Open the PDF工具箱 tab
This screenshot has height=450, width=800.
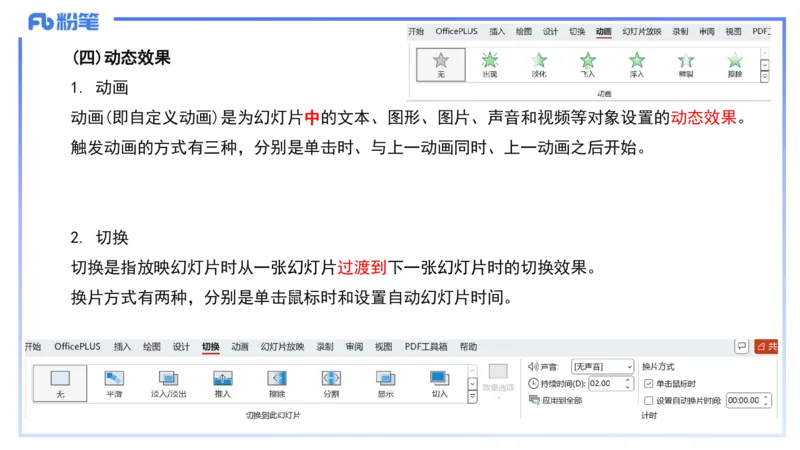click(426, 347)
